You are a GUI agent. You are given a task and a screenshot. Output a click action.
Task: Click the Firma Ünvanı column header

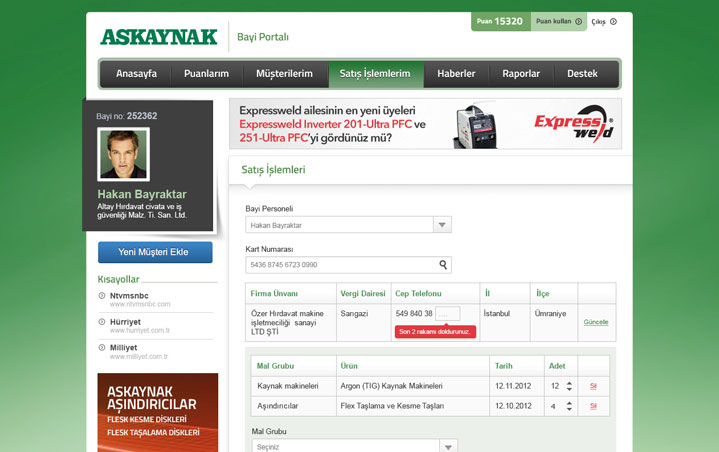click(x=274, y=293)
